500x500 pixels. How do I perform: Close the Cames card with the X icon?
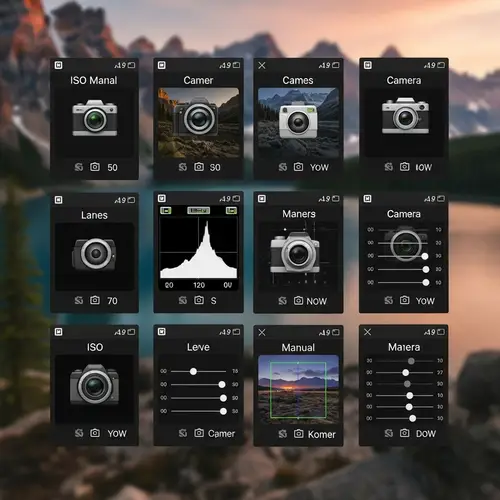click(x=262, y=65)
